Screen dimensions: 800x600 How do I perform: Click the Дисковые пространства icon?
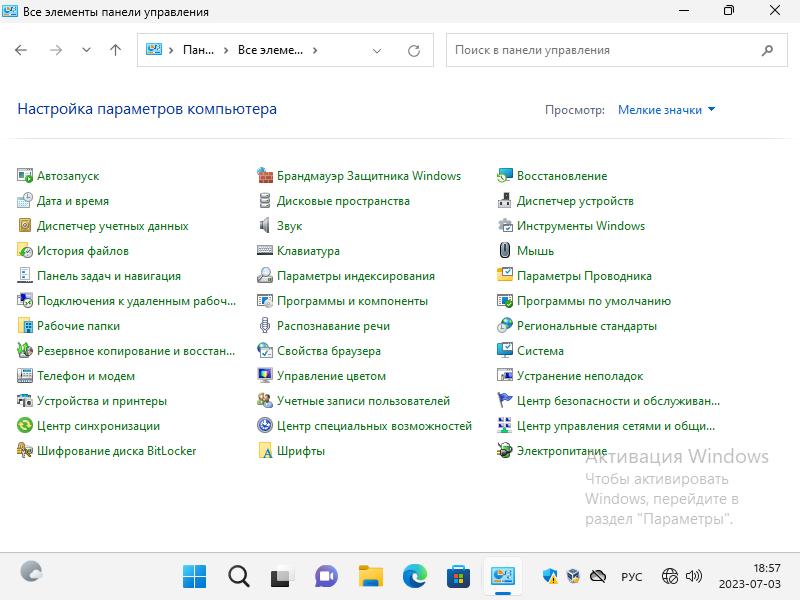pos(265,201)
